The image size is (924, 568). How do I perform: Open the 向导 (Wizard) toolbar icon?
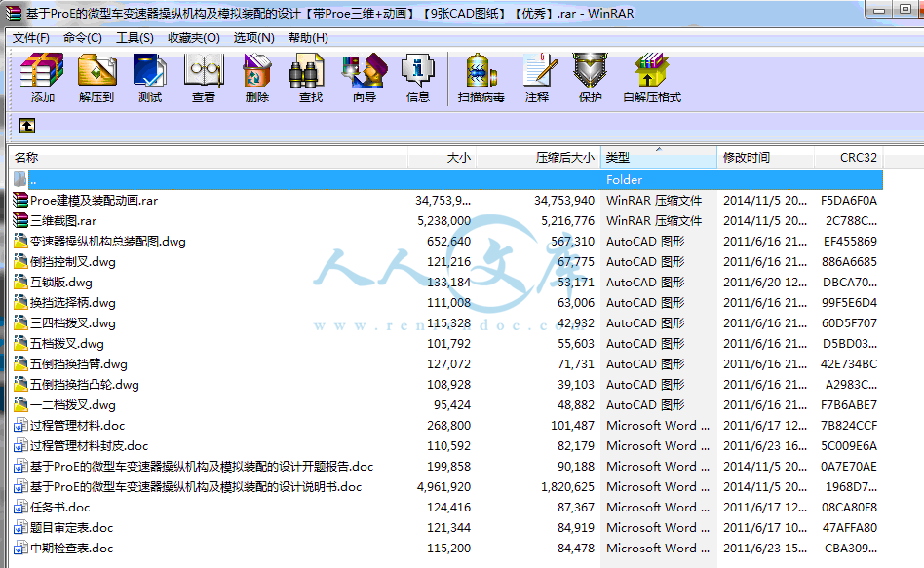pyautogui.click(x=365, y=70)
